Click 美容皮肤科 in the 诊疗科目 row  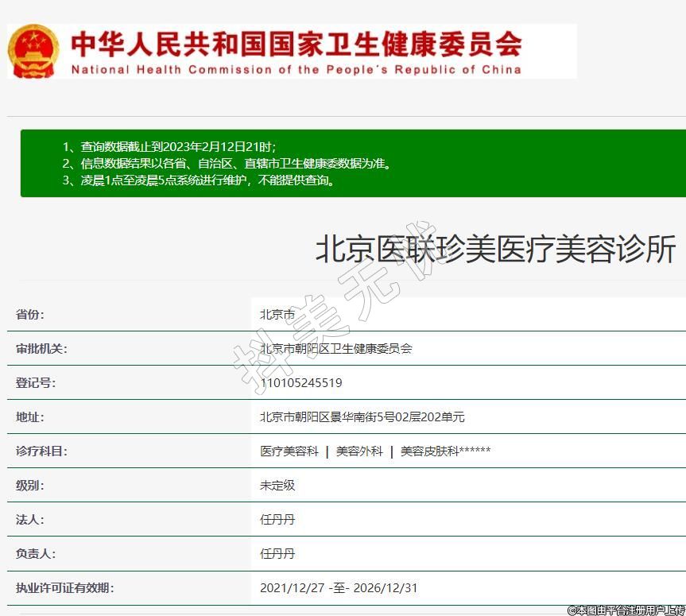(429, 451)
